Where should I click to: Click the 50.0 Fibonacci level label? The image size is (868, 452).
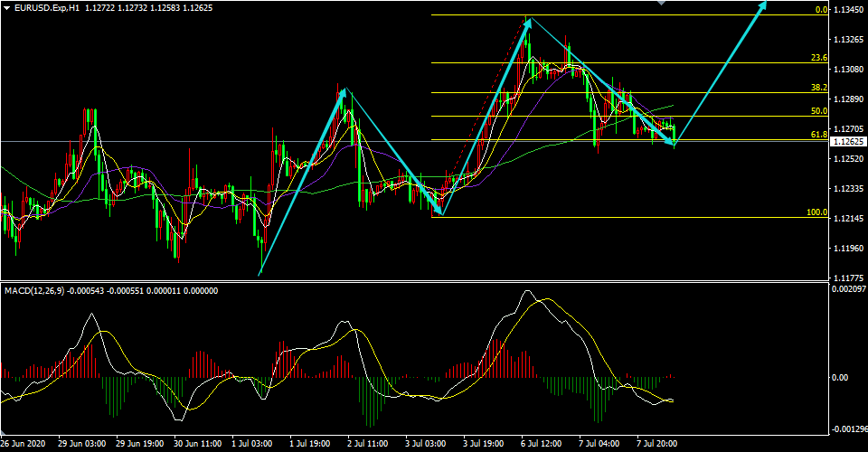click(819, 110)
